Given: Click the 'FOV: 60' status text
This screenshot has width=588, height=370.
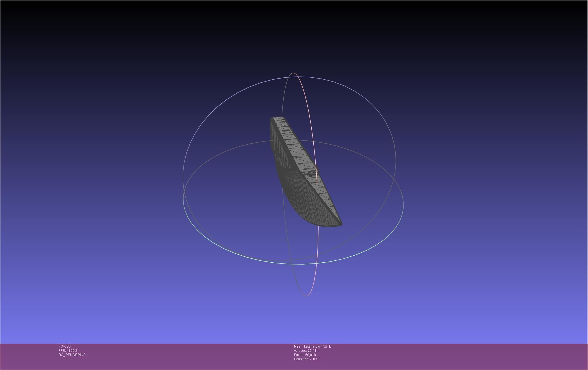Looking at the screenshot, I should (x=65, y=346).
